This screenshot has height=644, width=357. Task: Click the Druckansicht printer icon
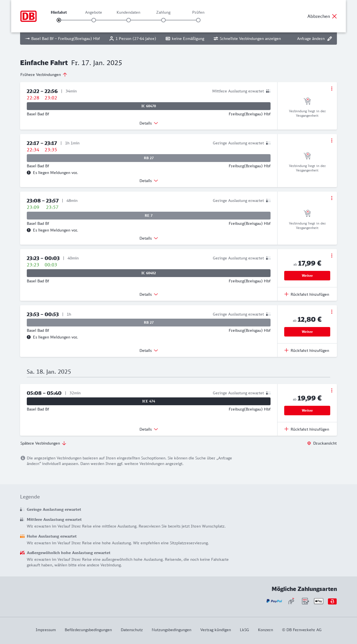[x=309, y=443]
